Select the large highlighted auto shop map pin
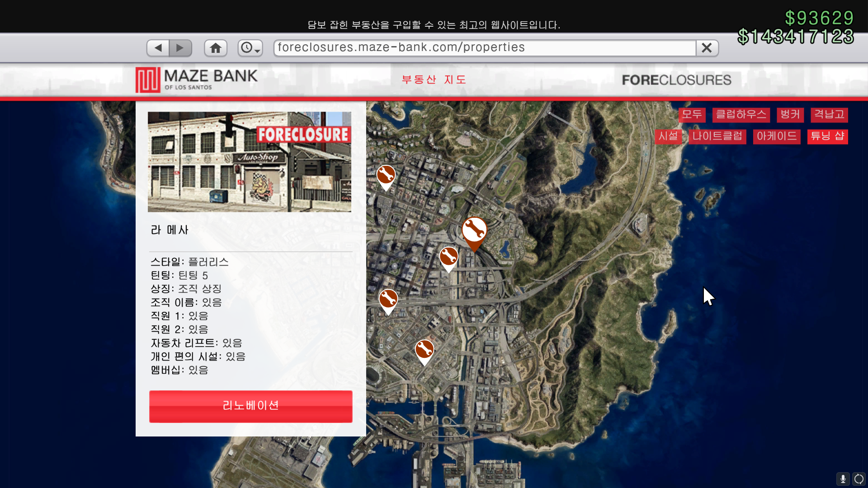868x488 pixels. coord(474,230)
